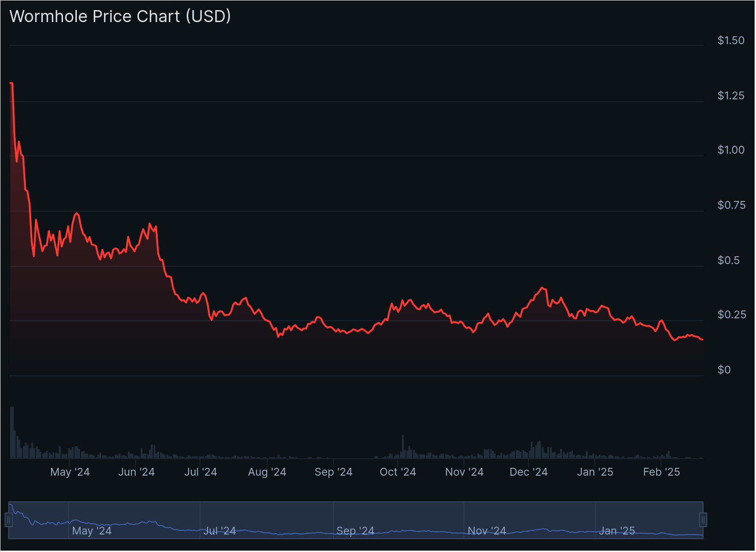
Task: Click the $0.25 y-axis label
Action: (731, 315)
